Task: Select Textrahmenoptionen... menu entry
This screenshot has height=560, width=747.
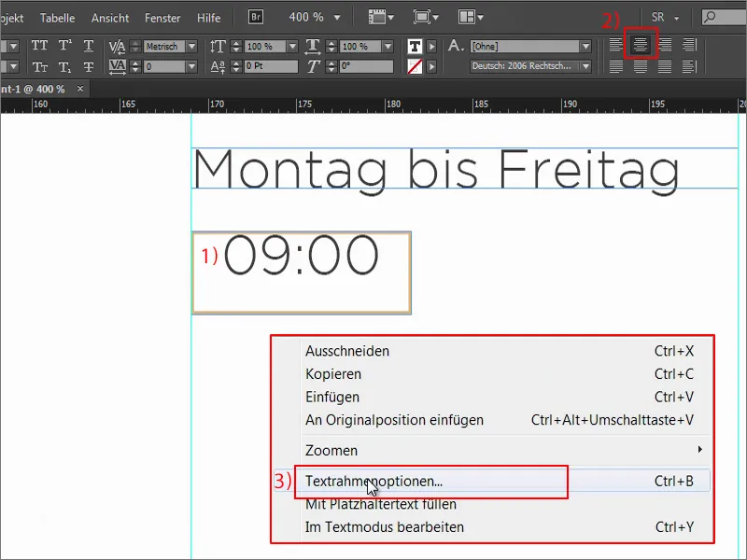Action: tap(493, 481)
